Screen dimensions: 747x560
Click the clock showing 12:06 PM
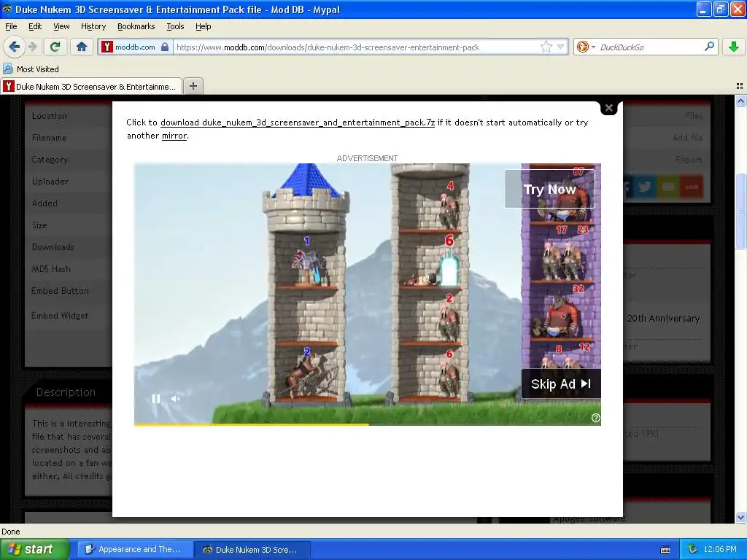(720, 549)
